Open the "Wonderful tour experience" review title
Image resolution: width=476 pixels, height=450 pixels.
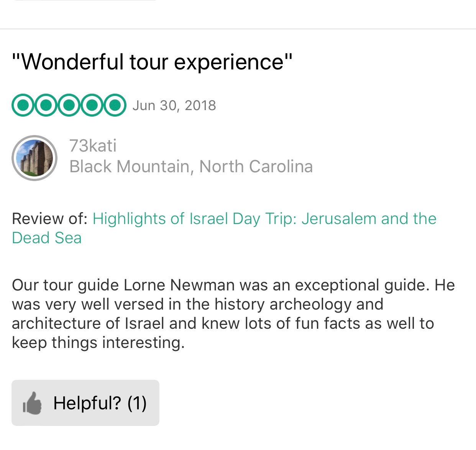click(152, 62)
